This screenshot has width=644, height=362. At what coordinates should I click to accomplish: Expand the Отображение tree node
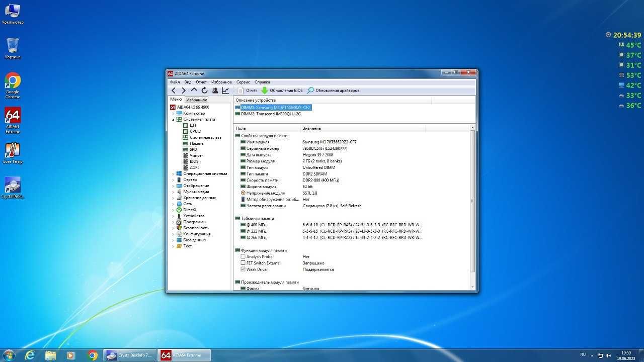pyautogui.click(x=173, y=186)
